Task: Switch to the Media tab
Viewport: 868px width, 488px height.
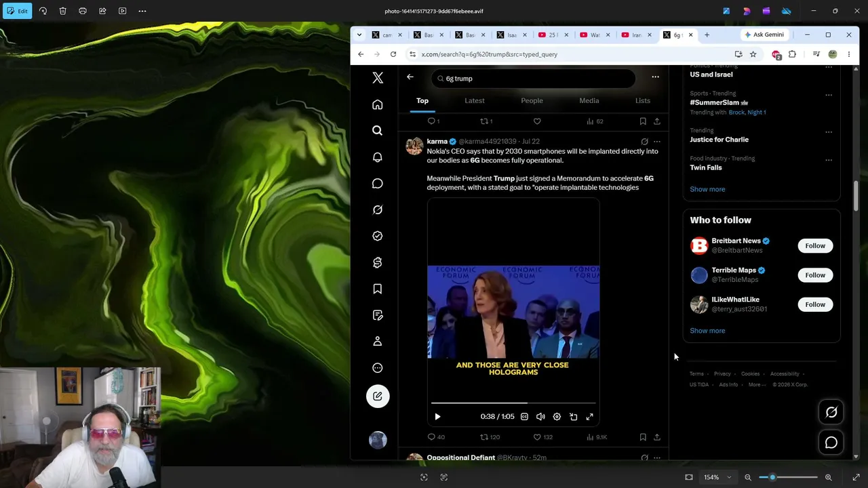Action: (589, 101)
